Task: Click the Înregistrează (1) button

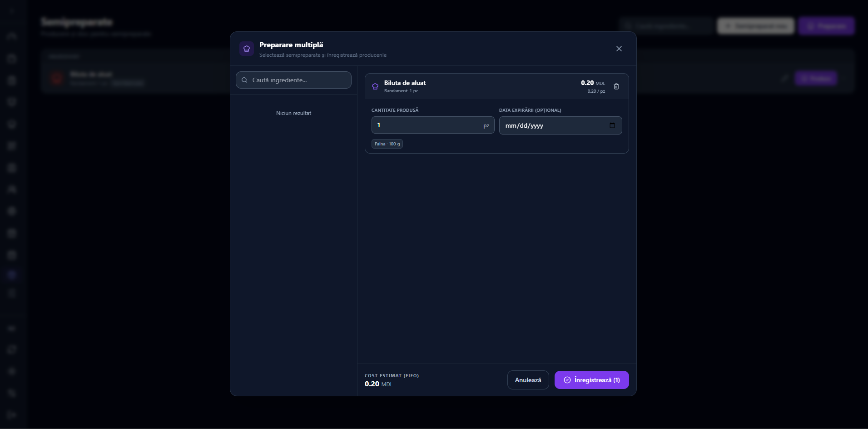Action: click(591, 380)
